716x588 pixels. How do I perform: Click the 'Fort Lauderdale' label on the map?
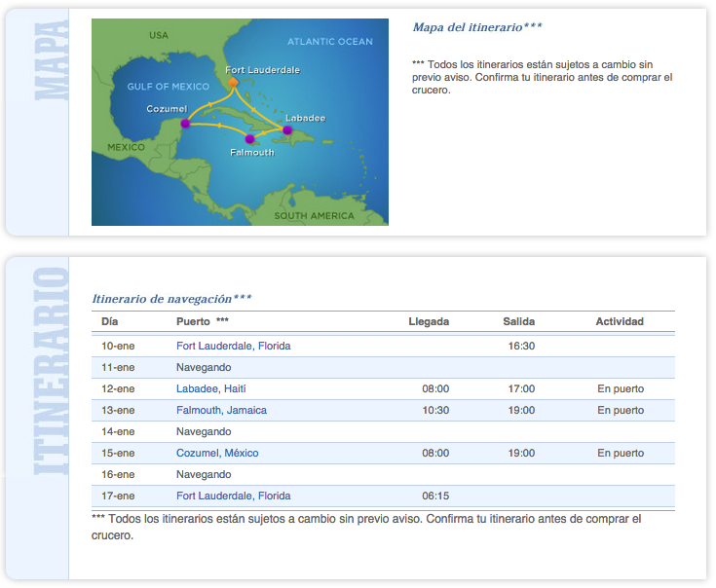[263, 70]
